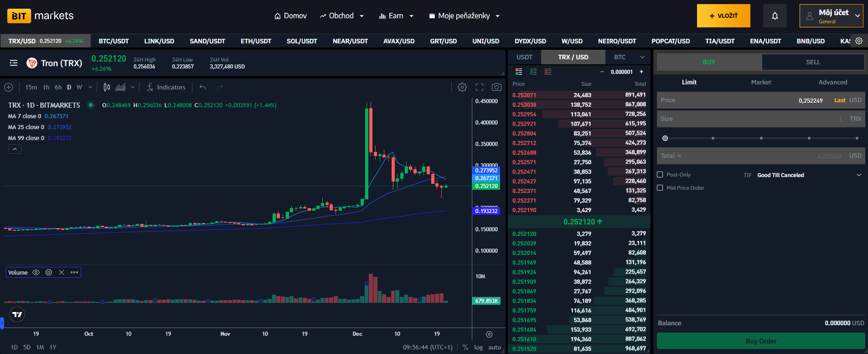Enable the Mid Price Order checkbox
Screen dimensions: 868x354
(660, 187)
